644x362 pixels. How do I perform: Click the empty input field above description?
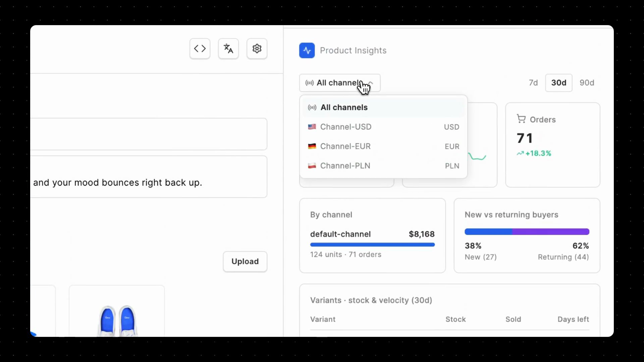[x=149, y=134]
